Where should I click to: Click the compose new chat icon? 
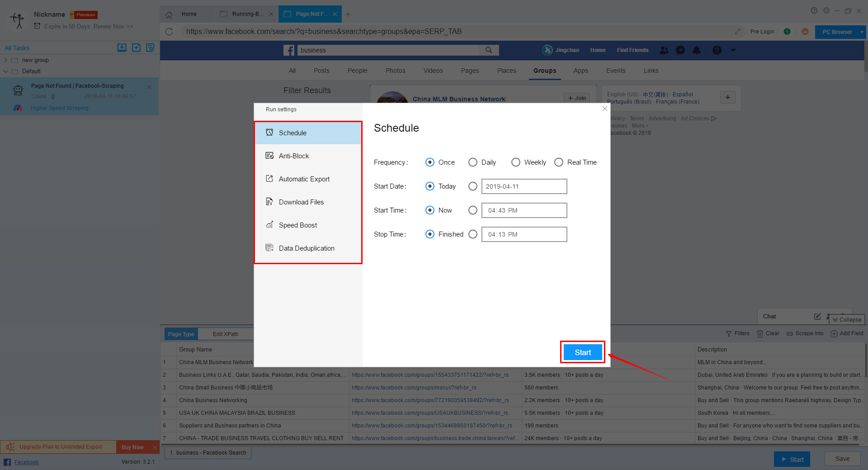click(x=817, y=317)
